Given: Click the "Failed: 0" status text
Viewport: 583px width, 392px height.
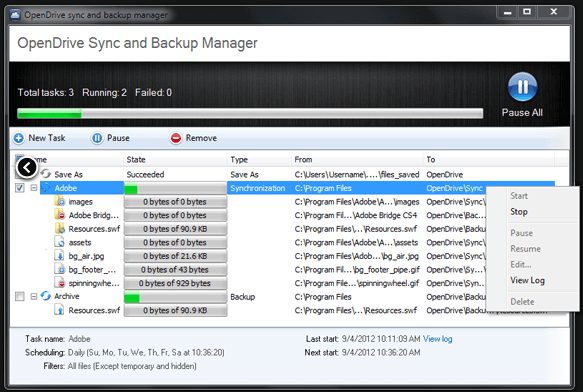Looking at the screenshot, I should click(153, 93).
